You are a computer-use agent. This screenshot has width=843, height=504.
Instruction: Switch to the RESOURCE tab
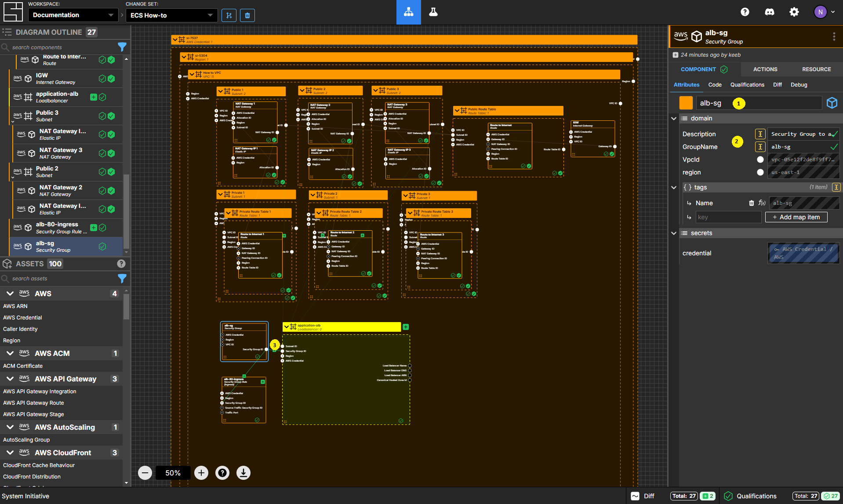coord(816,69)
